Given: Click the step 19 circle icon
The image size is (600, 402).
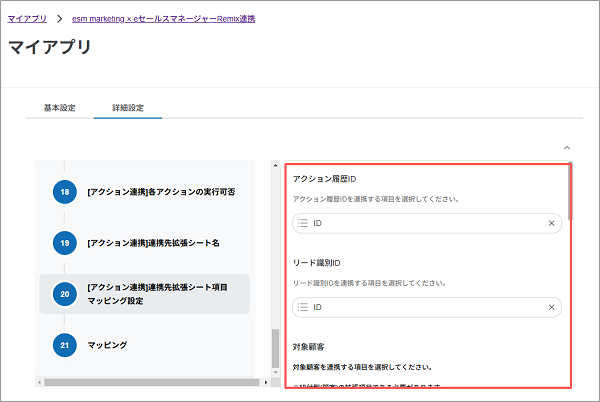Looking at the screenshot, I should [65, 242].
